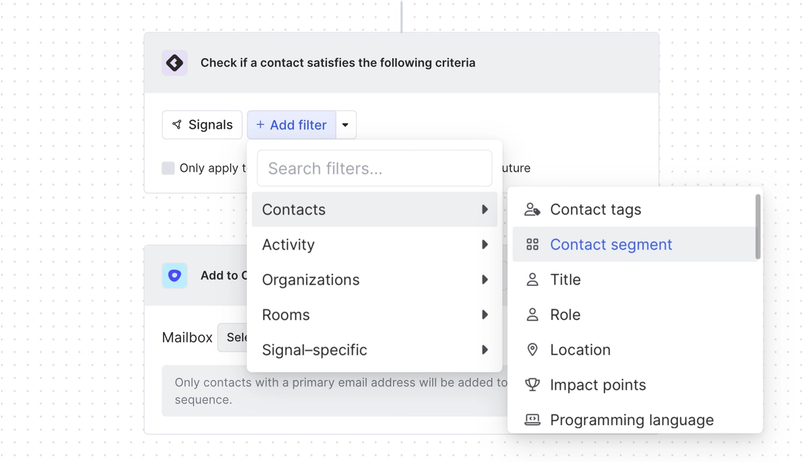Screen dimensions: 802x462
Task: Choose Role from the Contacts submenu
Action: click(565, 315)
